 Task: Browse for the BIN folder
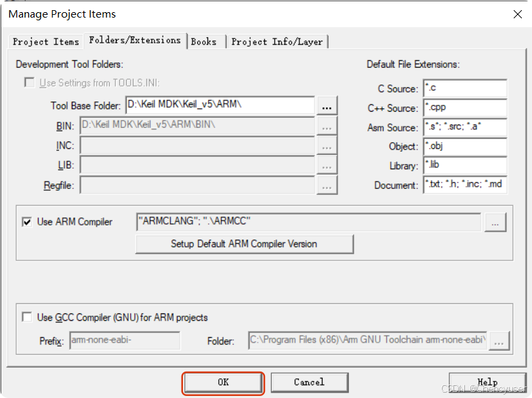327,126
